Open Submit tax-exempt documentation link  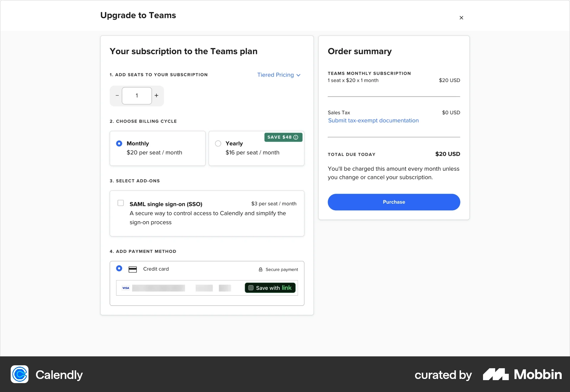pos(373,121)
